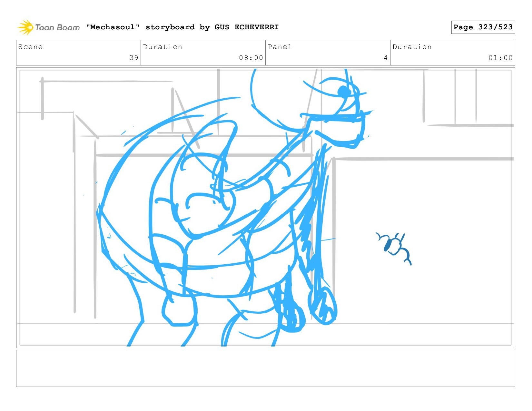Click the empty notes box below the panel
This screenshot has height=411, width=532.
(x=265, y=368)
